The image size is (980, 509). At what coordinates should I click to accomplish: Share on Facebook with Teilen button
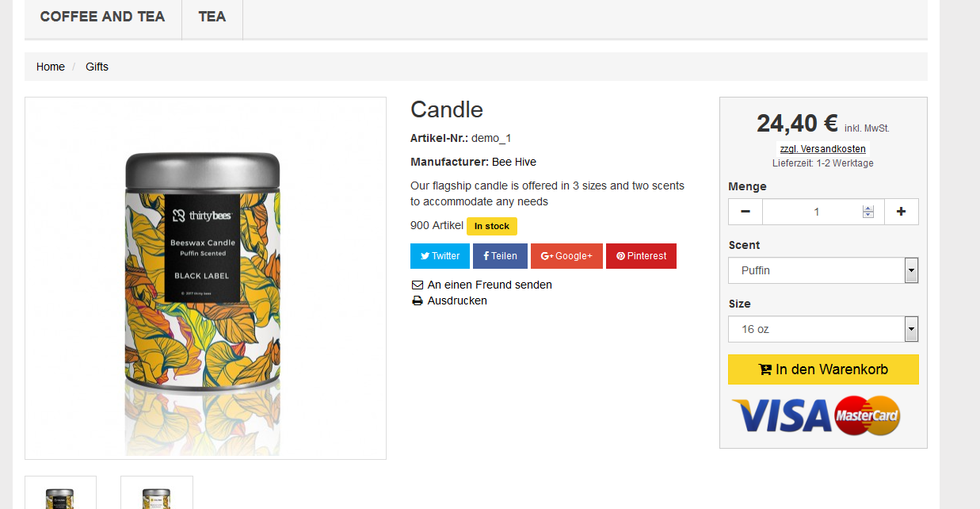click(x=500, y=256)
